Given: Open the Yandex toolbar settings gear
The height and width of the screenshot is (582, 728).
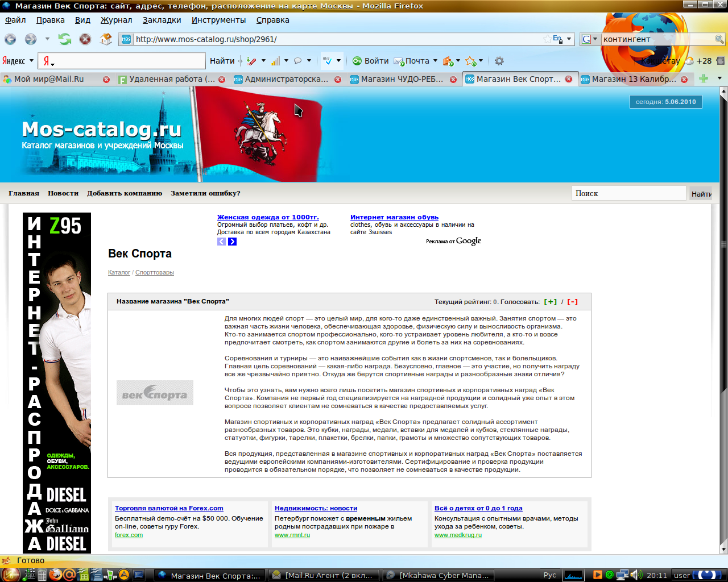Looking at the screenshot, I should 499,61.
